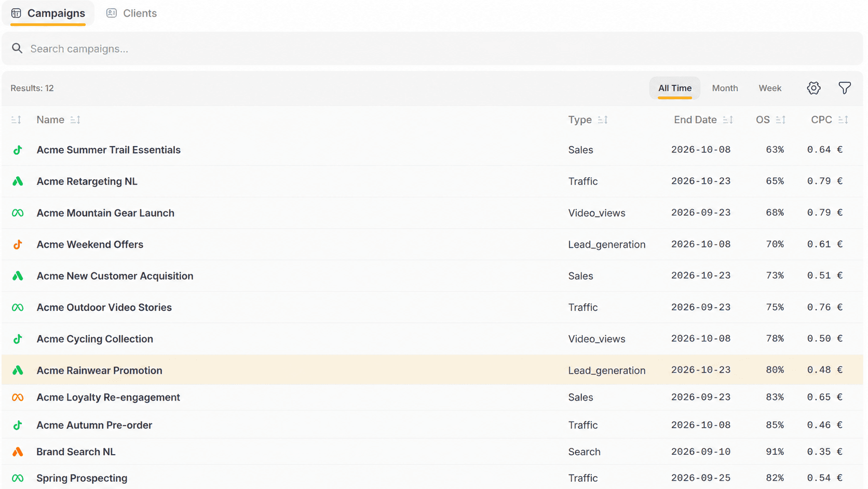The height and width of the screenshot is (489, 868).
Task: Open Acme Rainwear Promotion campaign
Action: pos(99,371)
